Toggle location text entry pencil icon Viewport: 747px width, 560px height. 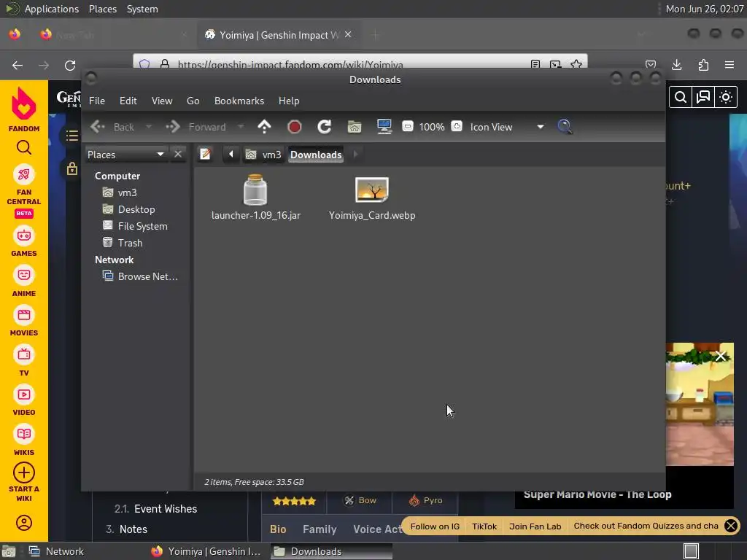coord(205,155)
